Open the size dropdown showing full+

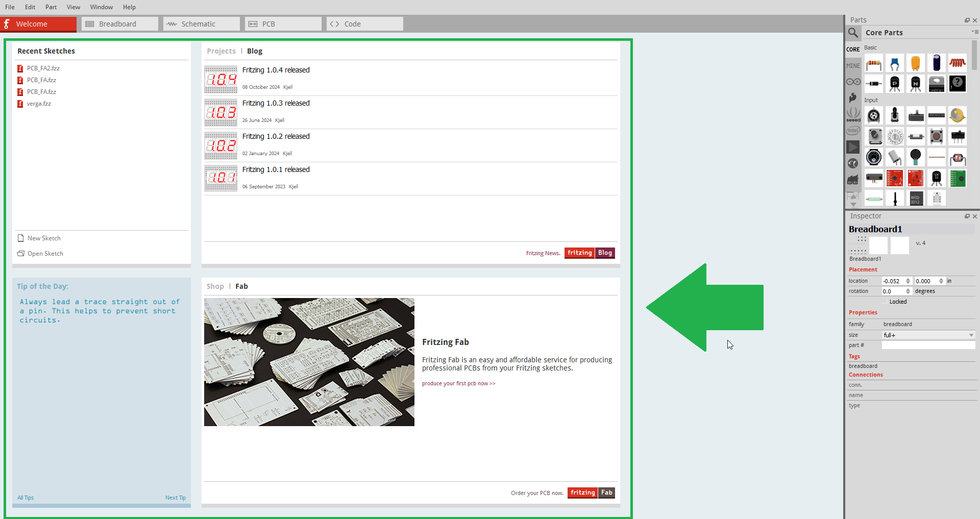pos(928,335)
